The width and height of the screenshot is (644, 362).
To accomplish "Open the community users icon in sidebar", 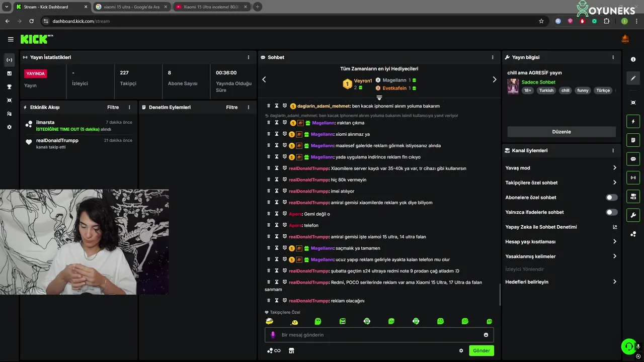I will point(9,114).
